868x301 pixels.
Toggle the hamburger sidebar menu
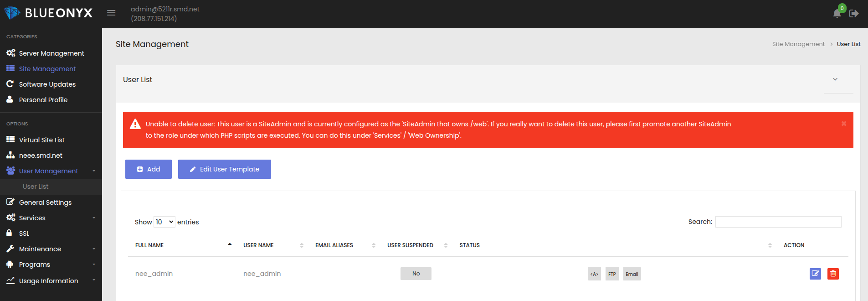tap(111, 13)
